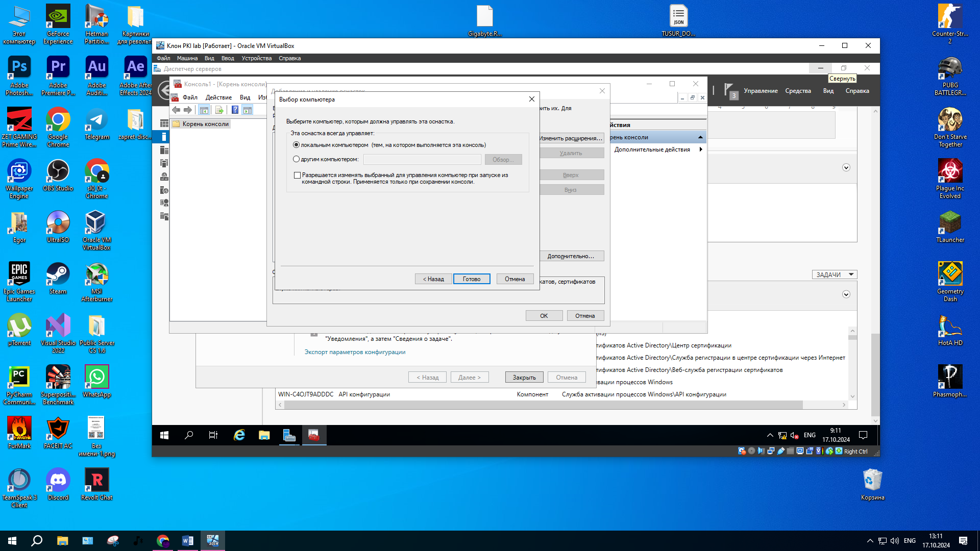Switch to Server Manager in the guest taskbar
The width and height of the screenshot is (980, 551).
[289, 435]
